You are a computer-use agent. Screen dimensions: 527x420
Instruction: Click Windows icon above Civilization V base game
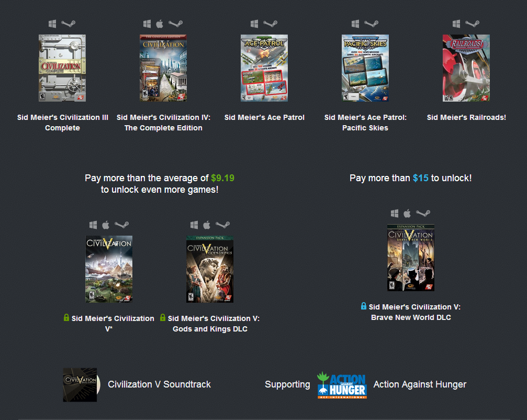coord(93,225)
